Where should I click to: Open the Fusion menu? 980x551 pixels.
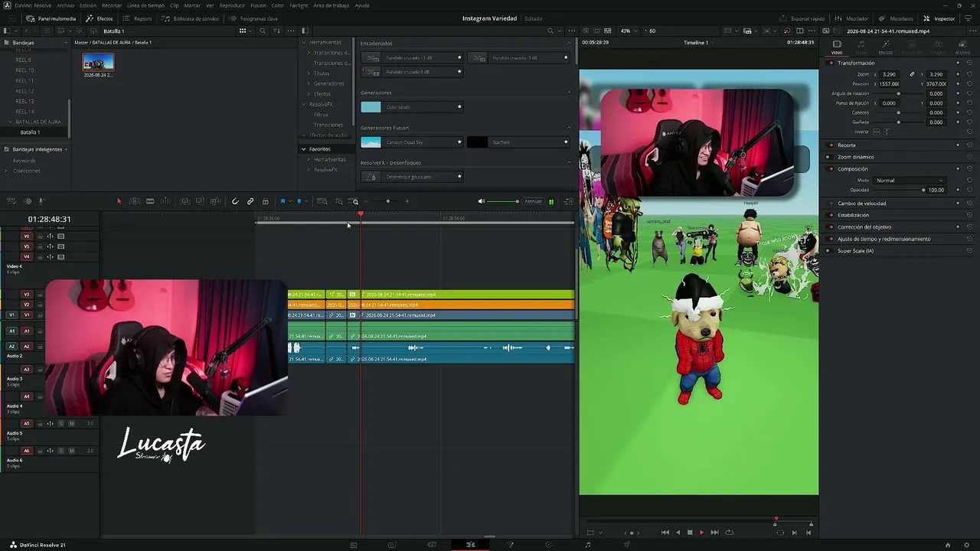coord(258,5)
